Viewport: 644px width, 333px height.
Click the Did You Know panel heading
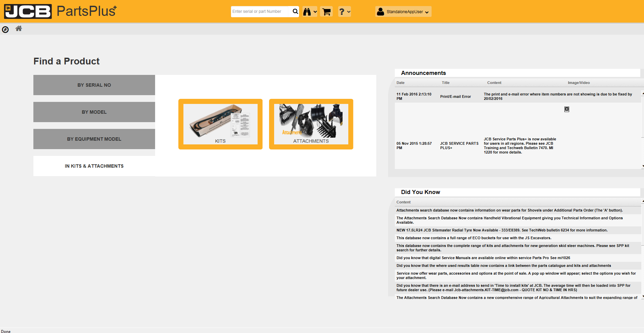point(420,192)
